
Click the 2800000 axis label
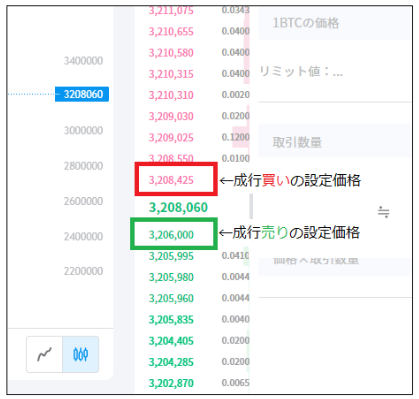tap(83, 166)
